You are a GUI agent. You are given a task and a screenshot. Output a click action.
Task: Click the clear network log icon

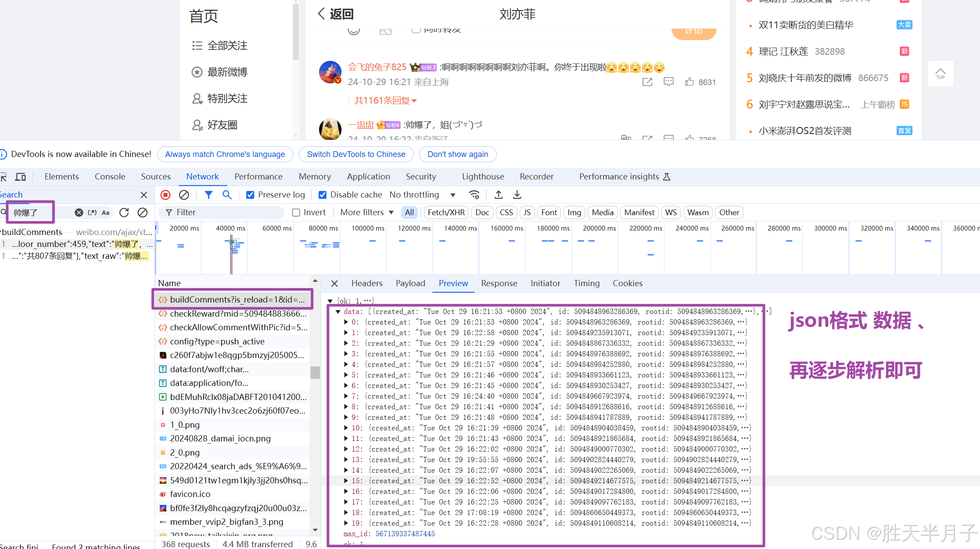184,195
